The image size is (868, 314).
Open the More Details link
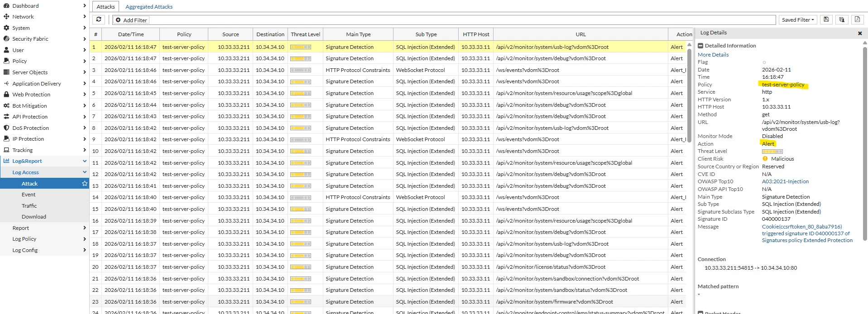713,55
